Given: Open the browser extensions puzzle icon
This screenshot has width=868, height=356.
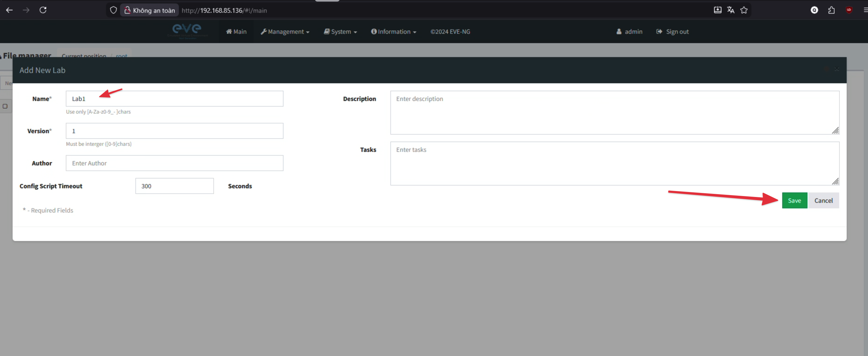Looking at the screenshot, I should pos(831,10).
